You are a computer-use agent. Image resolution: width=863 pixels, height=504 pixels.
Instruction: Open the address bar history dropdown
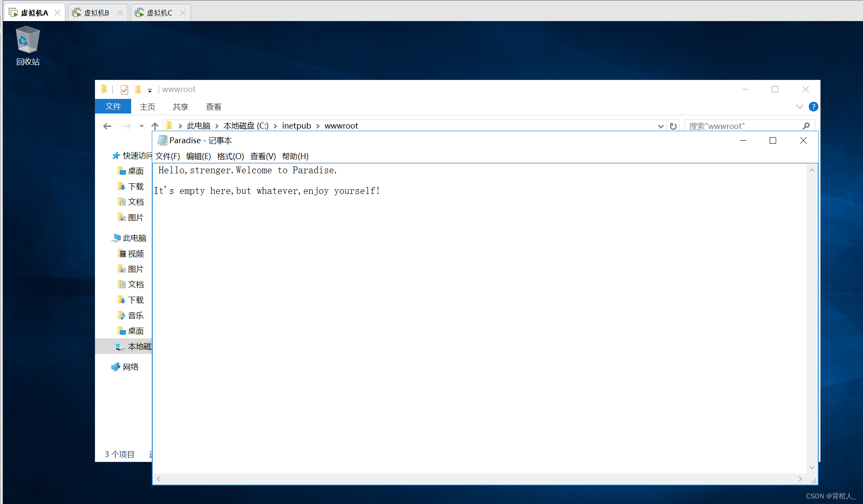[660, 126]
